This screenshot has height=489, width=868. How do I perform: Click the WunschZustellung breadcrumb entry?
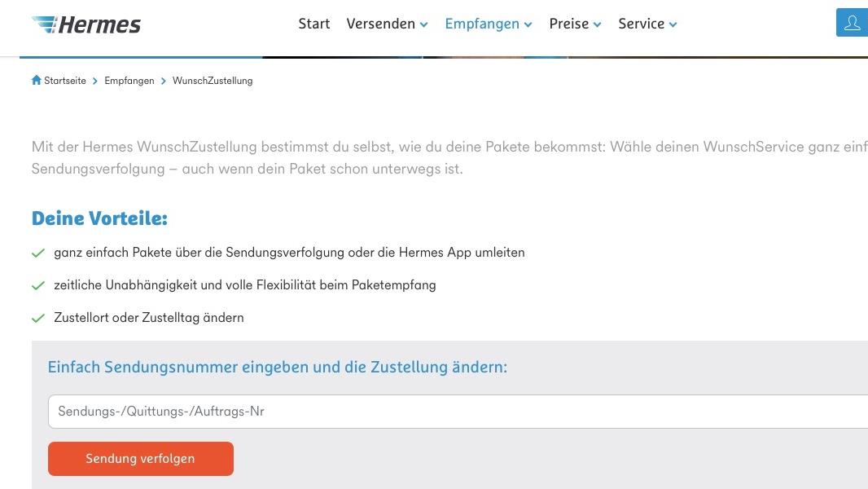[213, 81]
